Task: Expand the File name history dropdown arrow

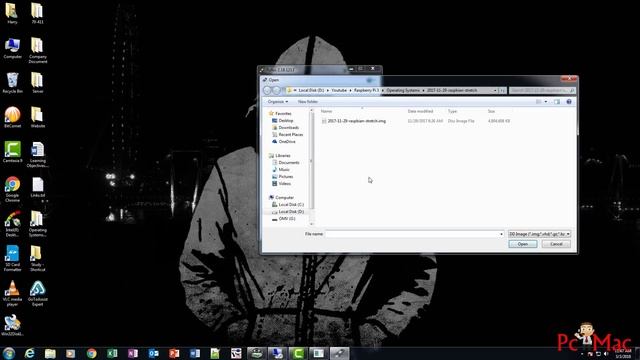Action: pyautogui.click(x=501, y=234)
